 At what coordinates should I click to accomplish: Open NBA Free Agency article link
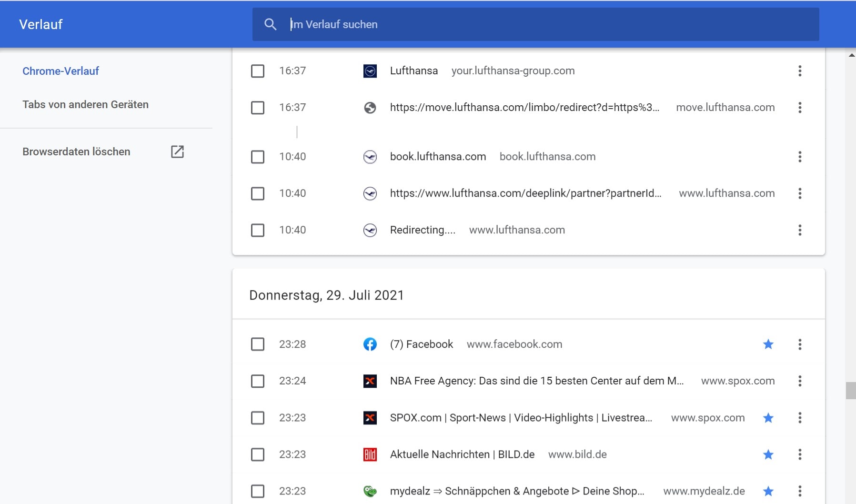click(x=537, y=381)
